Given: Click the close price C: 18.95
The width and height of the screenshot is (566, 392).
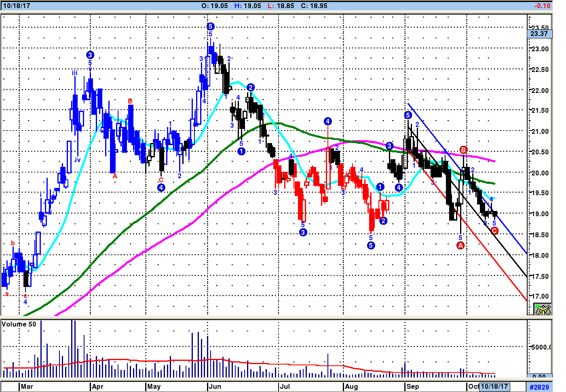Looking at the screenshot, I should click(314, 6).
